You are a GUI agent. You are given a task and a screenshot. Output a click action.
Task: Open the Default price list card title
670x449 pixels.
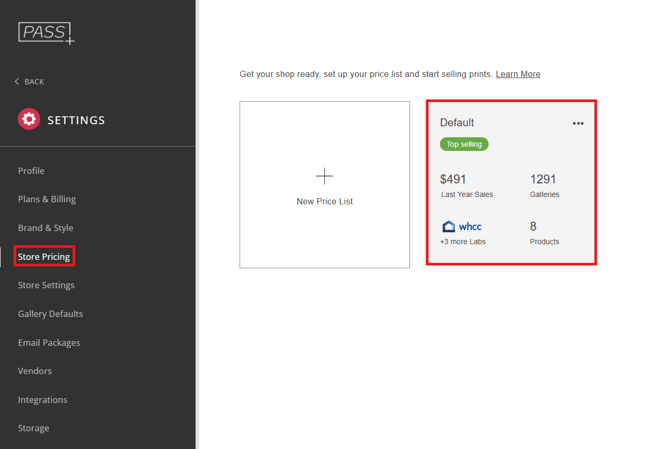(457, 123)
